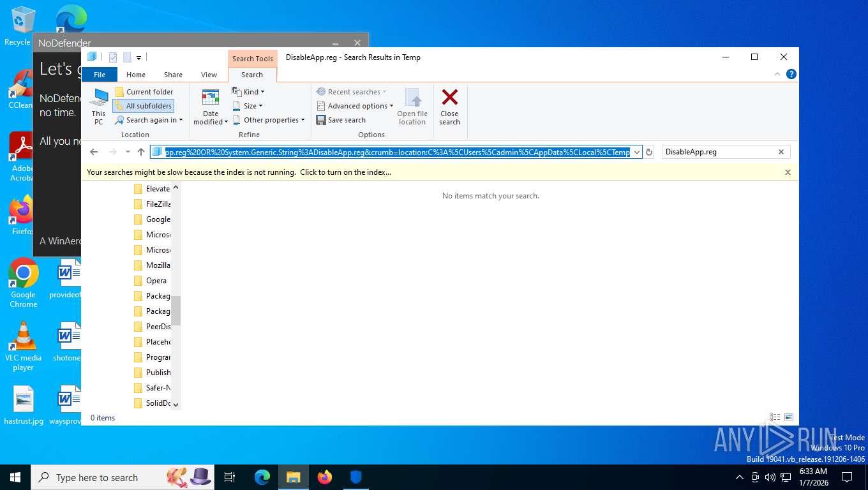
Task: Open Customize Quick Access Toolbar dropdown
Action: (138, 58)
